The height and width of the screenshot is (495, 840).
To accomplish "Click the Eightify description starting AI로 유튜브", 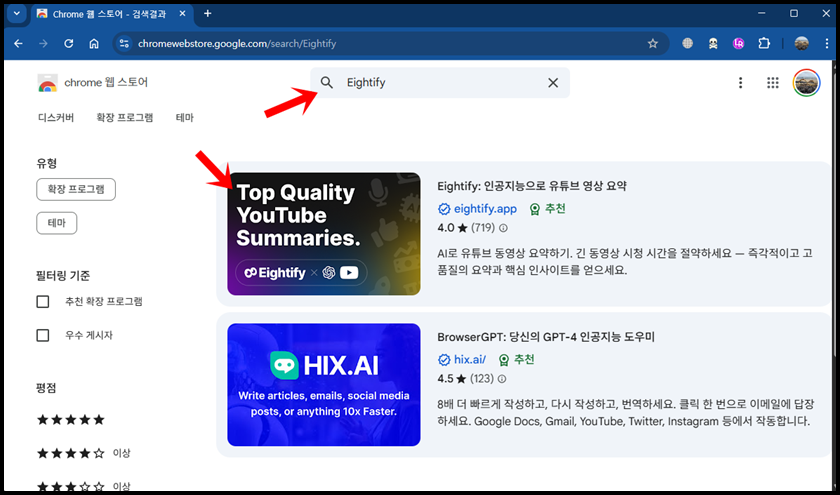I will point(625,261).
